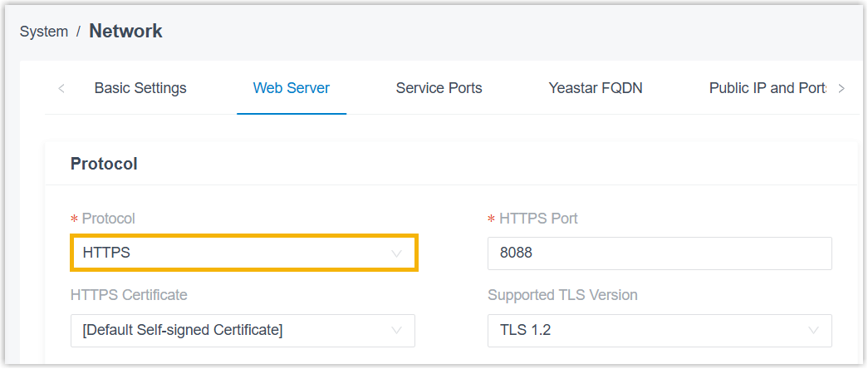Screen dimensions: 868x369
Task: Open the Service Ports tab
Action: pos(439,88)
